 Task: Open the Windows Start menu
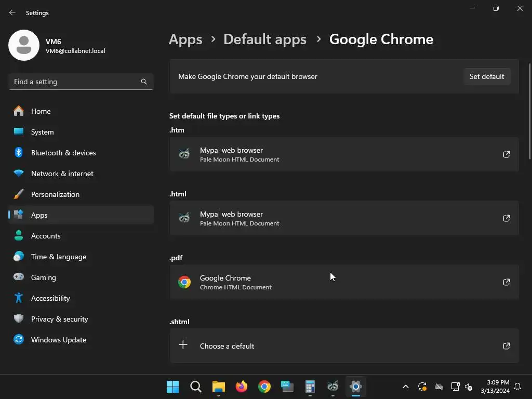click(172, 387)
